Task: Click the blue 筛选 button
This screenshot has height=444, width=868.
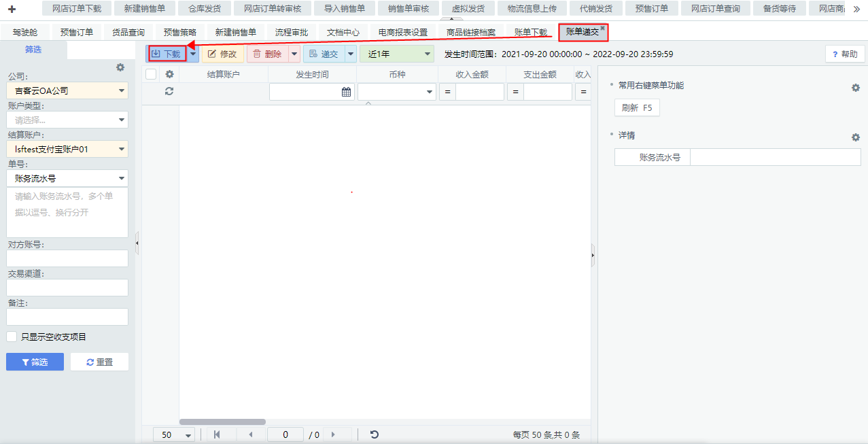Action: tap(35, 362)
